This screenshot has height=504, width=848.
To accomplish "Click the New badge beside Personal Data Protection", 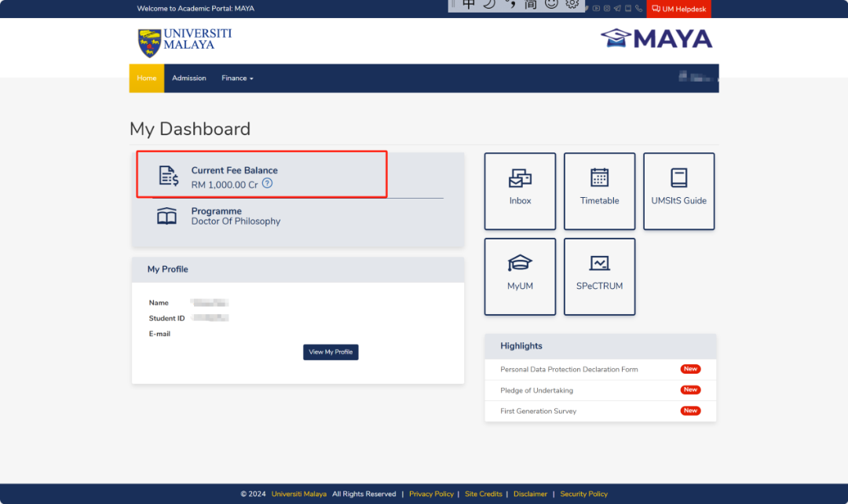I will point(691,369).
